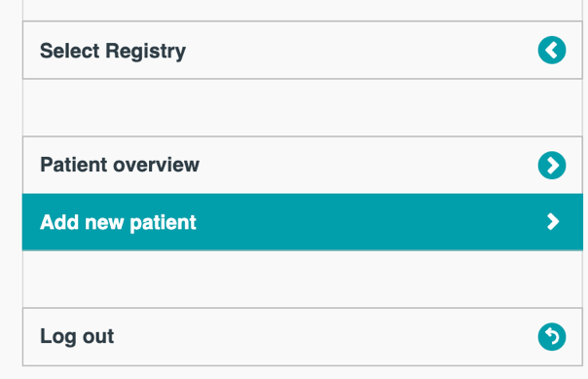Expand Add new patient via its right arrow
The image size is (588, 379).
pyautogui.click(x=553, y=222)
